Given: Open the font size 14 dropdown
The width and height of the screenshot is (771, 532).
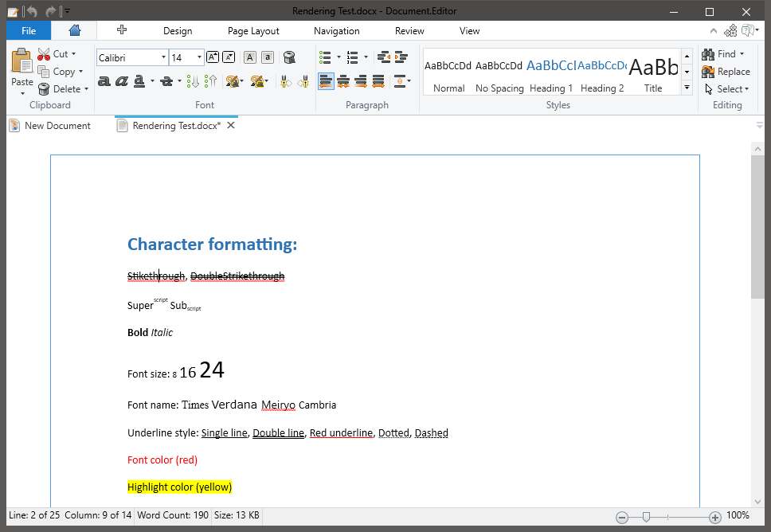Looking at the screenshot, I should [x=199, y=57].
